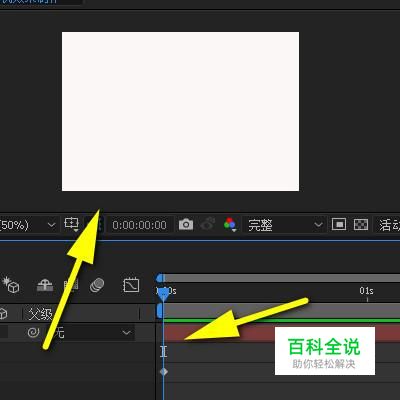The height and width of the screenshot is (400, 400).
Task: Click the white composition canvas
Action: tap(180, 111)
